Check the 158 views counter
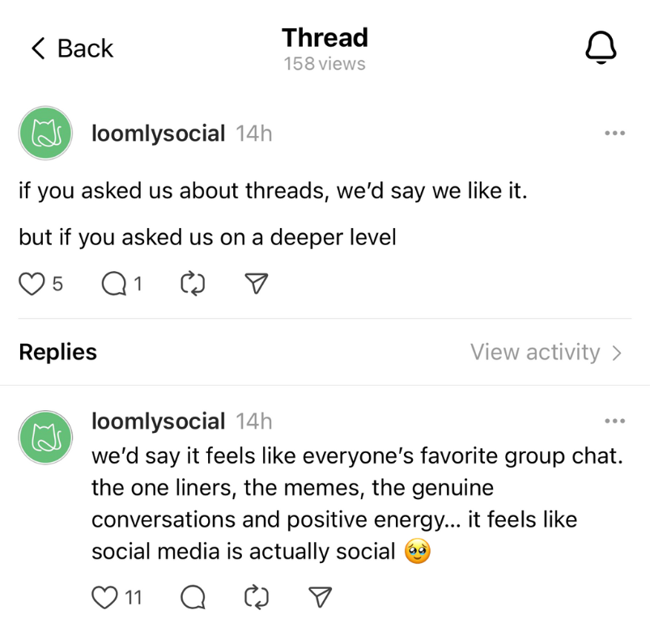Screen dimensions: 650x644 pyautogui.click(x=325, y=63)
